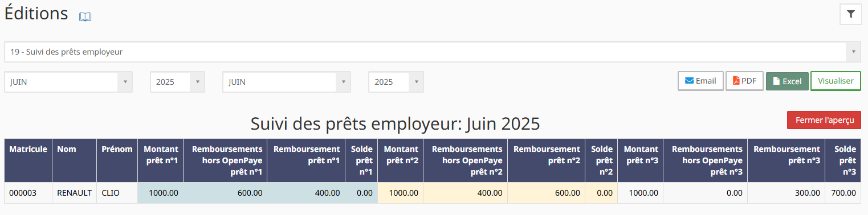This screenshot has width=868, height=215.
Task: Select the loan 1 repayment value 400.00
Action: (306, 193)
